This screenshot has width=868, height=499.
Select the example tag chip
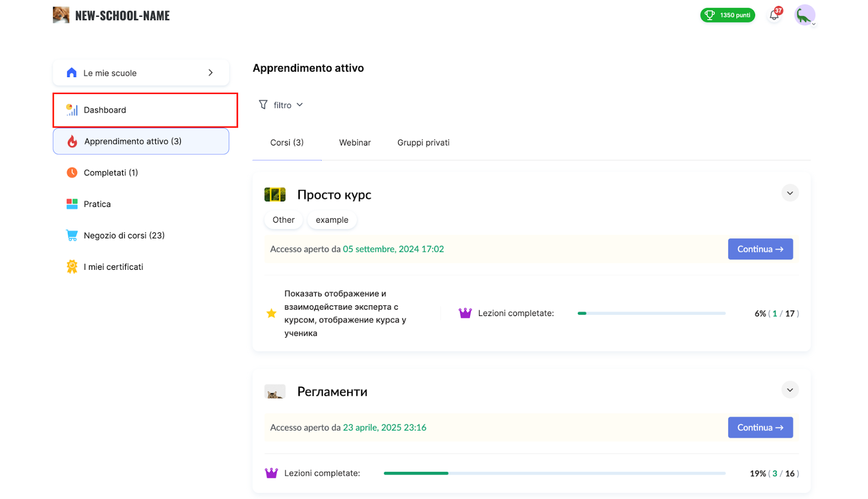coord(332,220)
